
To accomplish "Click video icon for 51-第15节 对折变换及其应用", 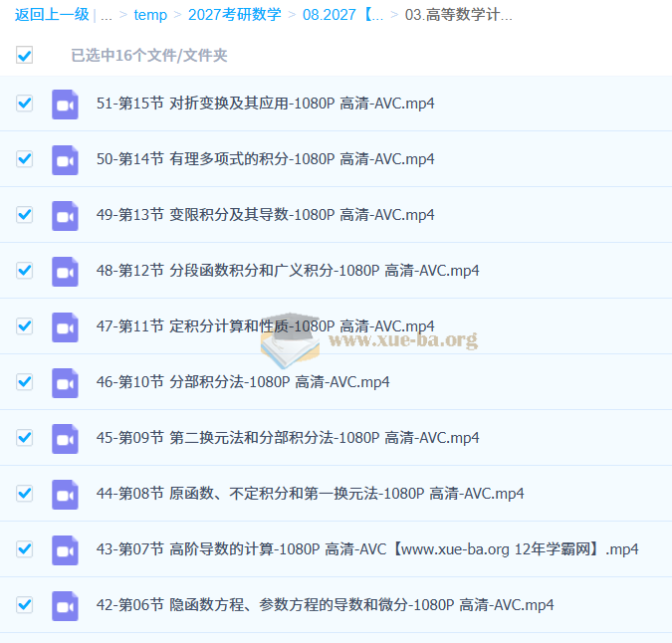I will (x=65, y=104).
